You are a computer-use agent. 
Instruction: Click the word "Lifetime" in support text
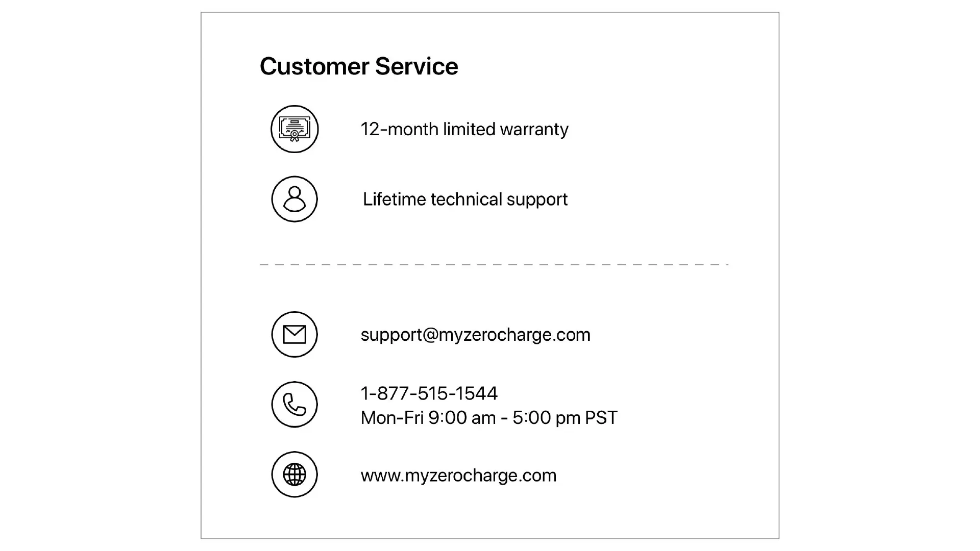click(x=394, y=199)
